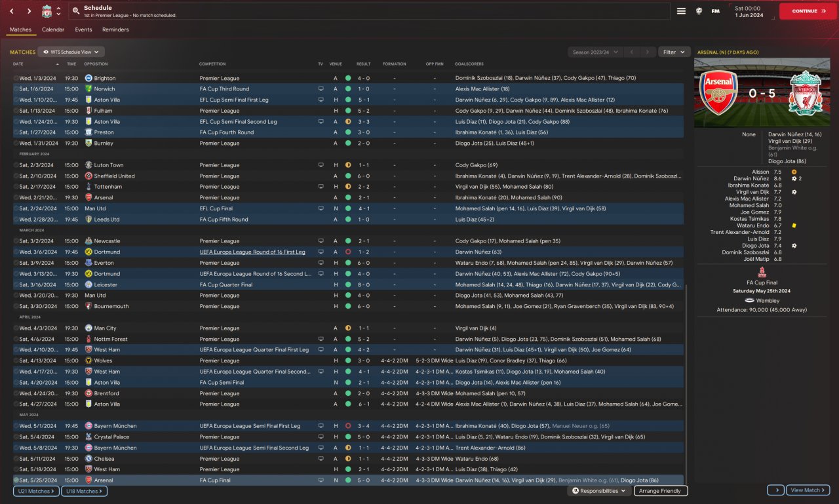The width and height of the screenshot is (839, 504).
Task: Click the search magnifier icon
Action: 76,11
